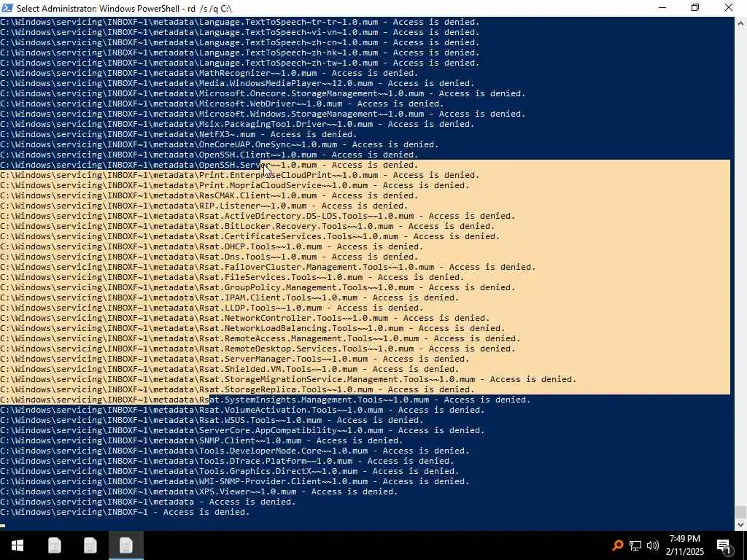Click the Rsat.RemoteAccess.Management.Tools line

(x=260, y=338)
